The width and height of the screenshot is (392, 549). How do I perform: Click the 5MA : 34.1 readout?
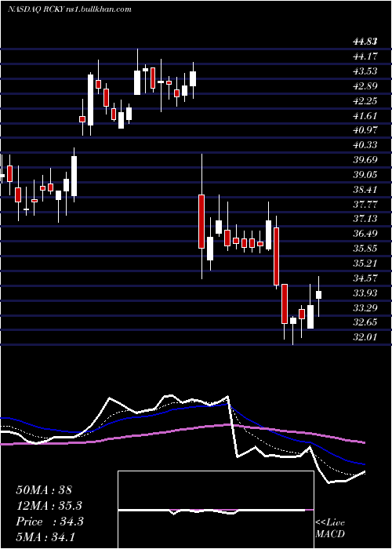(x=45, y=536)
